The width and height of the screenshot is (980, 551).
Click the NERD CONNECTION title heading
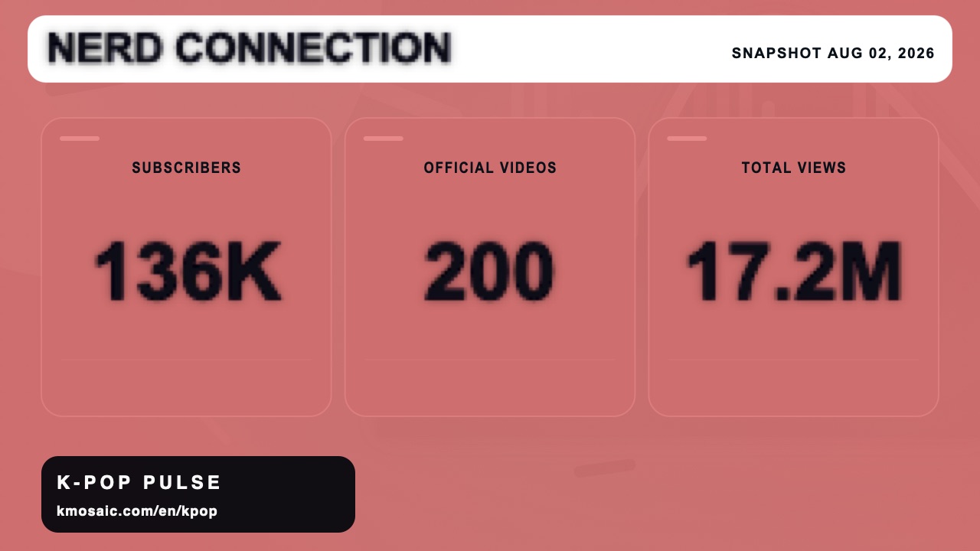pos(249,48)
